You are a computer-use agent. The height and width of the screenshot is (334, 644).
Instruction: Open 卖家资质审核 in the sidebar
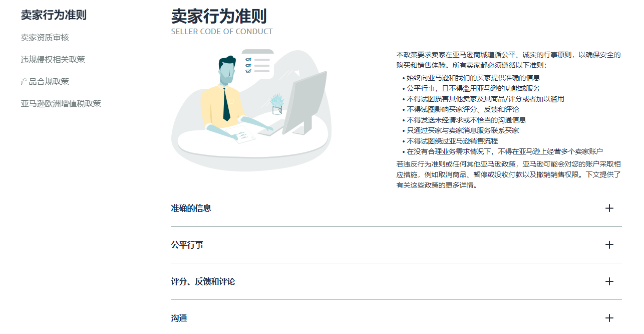click(x=45, y=38)
